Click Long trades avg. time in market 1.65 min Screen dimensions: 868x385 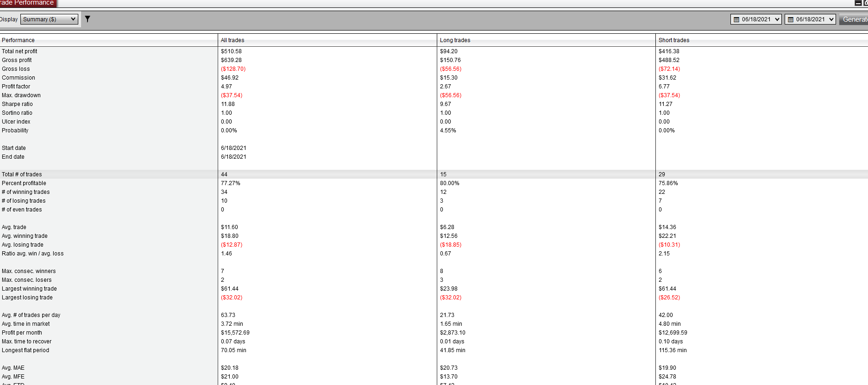[x=451, y=324]
